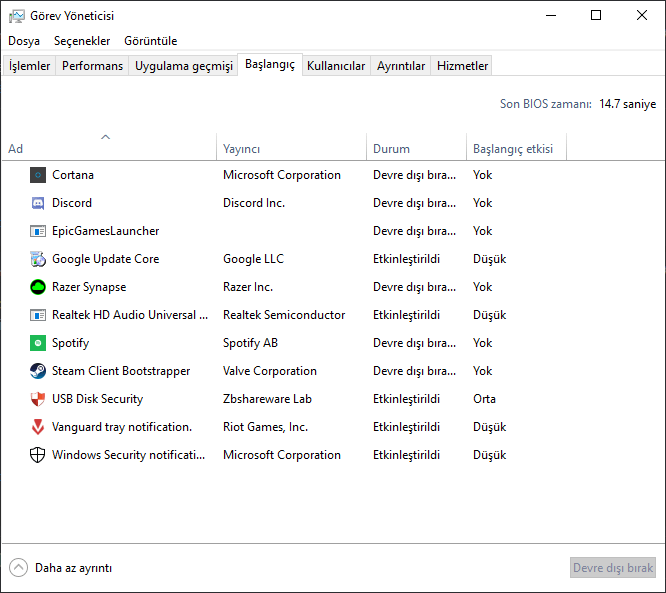Click publisher Google LLC

tap(254, 259)
